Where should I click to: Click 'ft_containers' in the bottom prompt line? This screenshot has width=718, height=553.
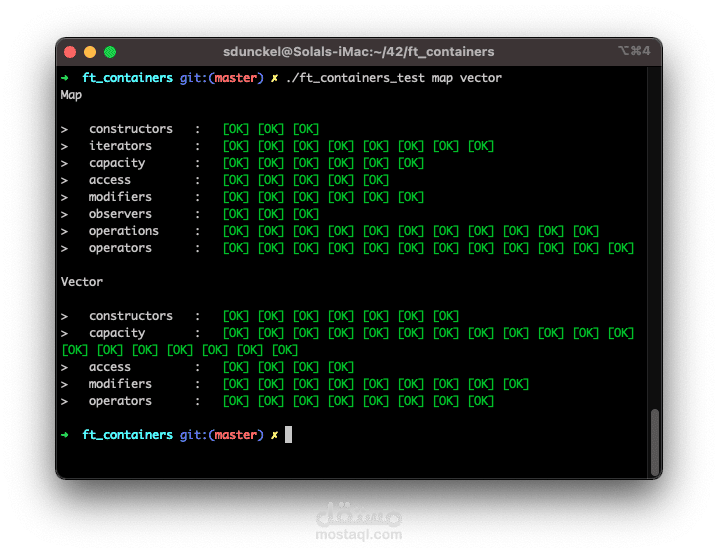click(128, 435)
